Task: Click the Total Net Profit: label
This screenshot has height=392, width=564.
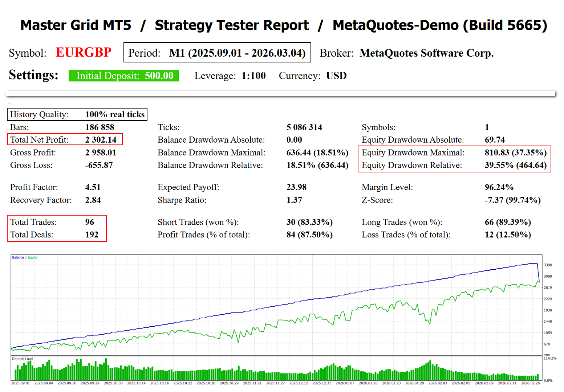Action: pyautogui.click(x=39, y=140)
